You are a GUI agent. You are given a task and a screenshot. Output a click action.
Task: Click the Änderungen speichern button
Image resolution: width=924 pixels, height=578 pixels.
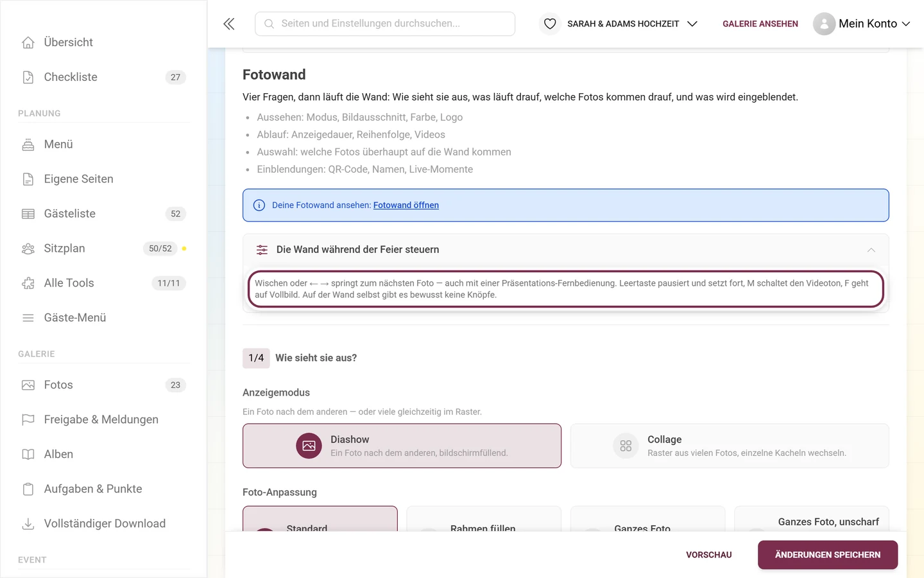coord(828,555)
